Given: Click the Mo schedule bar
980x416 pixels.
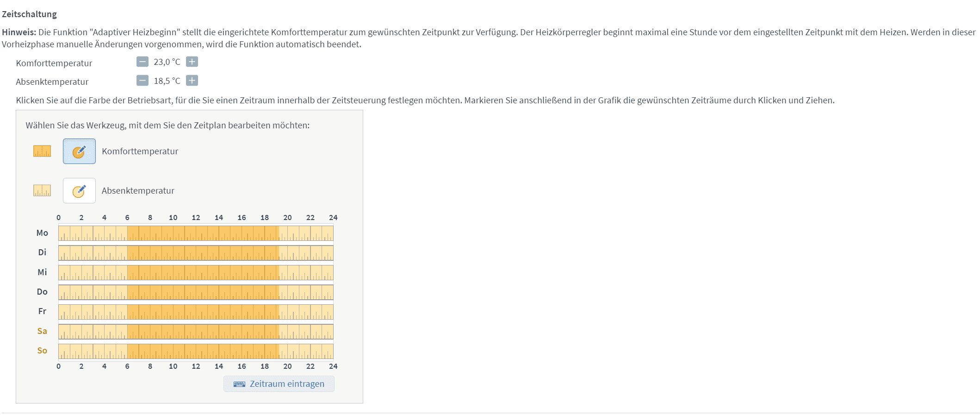Looking at the screenshot, I should tap(196, 233).
